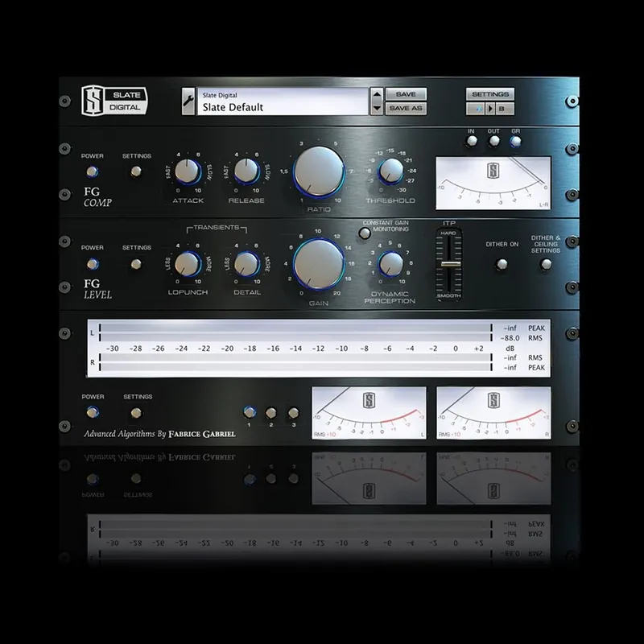
Task: Click the Slate Digital logo
Action: [x=114, y=101]
